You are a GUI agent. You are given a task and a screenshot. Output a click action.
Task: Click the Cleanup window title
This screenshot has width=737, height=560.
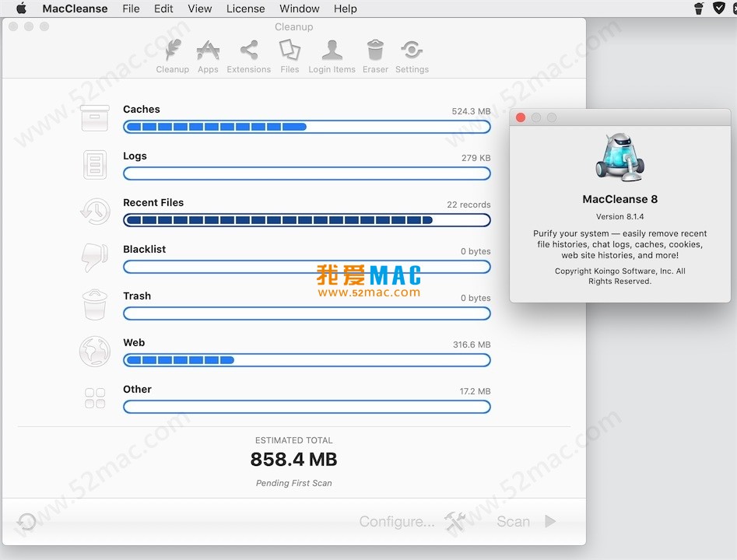point(293,26)
